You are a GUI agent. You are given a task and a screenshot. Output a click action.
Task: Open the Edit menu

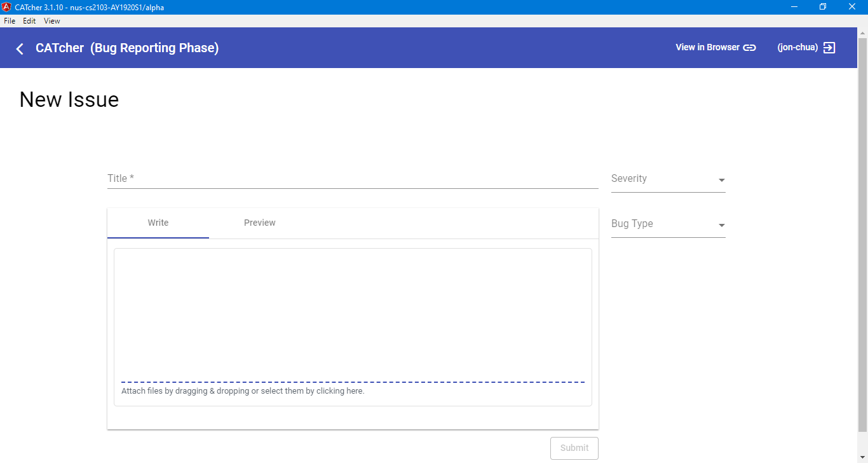coord(29,21)
